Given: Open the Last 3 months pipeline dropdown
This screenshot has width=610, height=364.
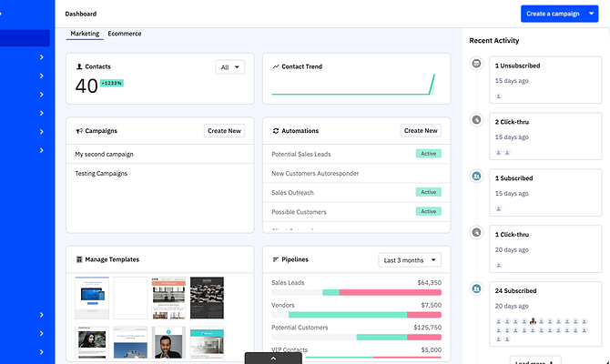Looking at the screenshot, I should [409, 259].
